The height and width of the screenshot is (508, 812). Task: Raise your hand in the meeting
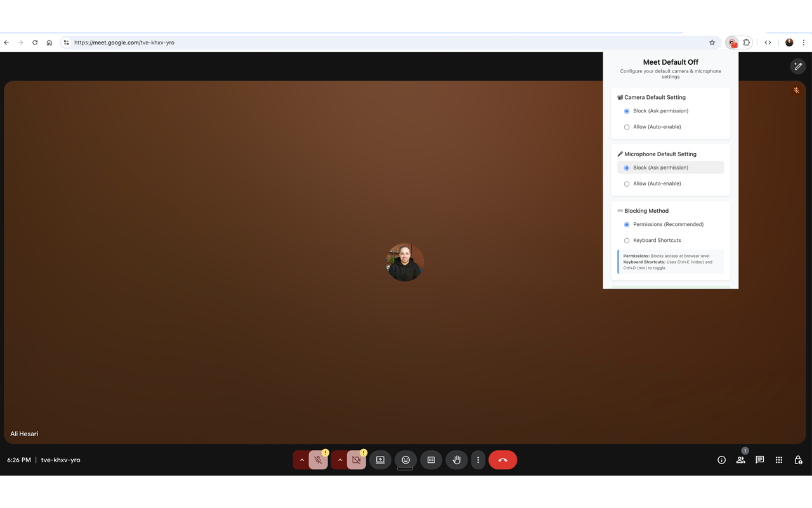[x=456, y=460]
